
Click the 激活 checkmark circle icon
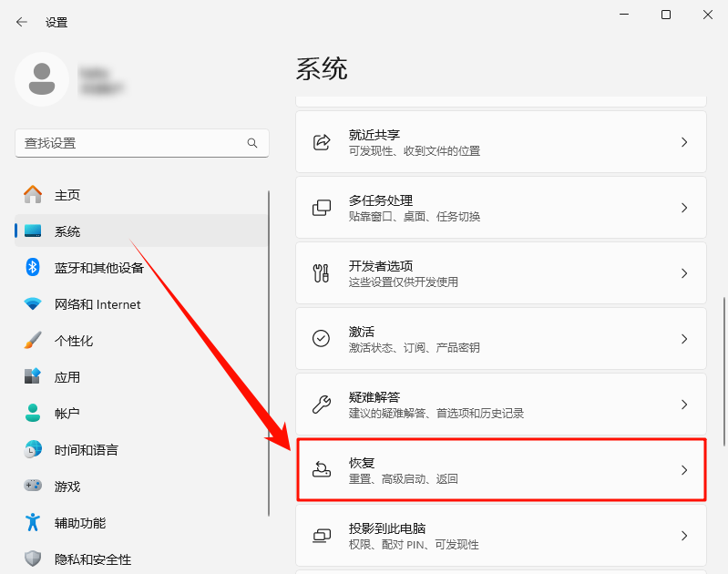[321, 339]
